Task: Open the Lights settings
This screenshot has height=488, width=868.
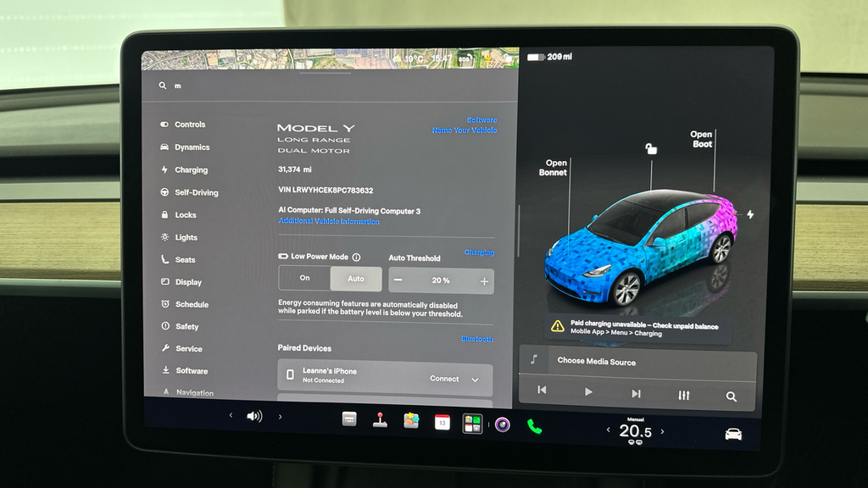Action: pos(180,237)
